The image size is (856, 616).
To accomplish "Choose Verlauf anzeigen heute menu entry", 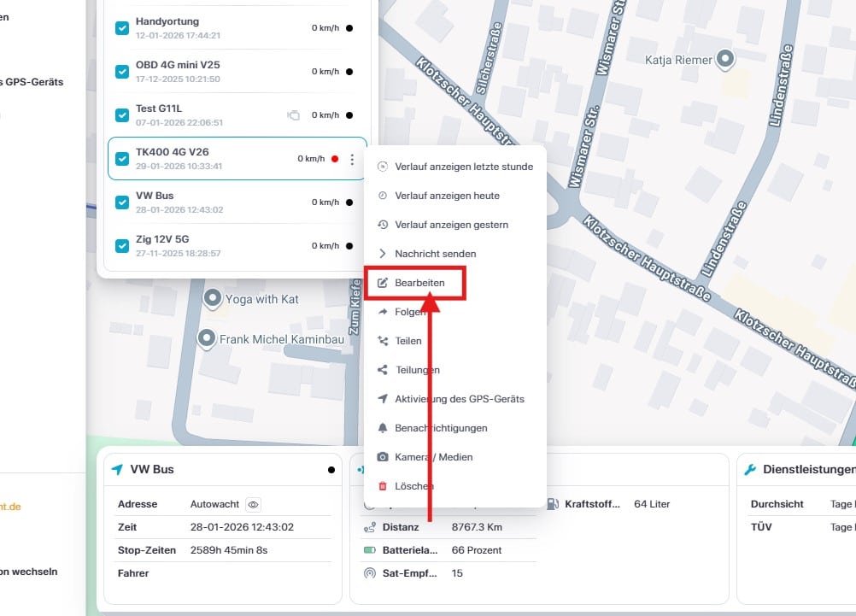I will [447, 196].
